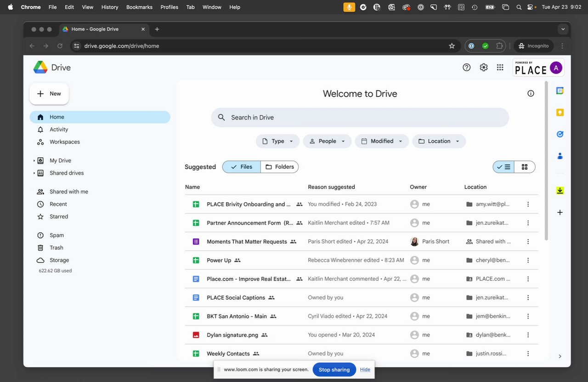The width and height of the screenshot is (588, 382).
Task: Click the New button
Action: click(x=49, y=94)
